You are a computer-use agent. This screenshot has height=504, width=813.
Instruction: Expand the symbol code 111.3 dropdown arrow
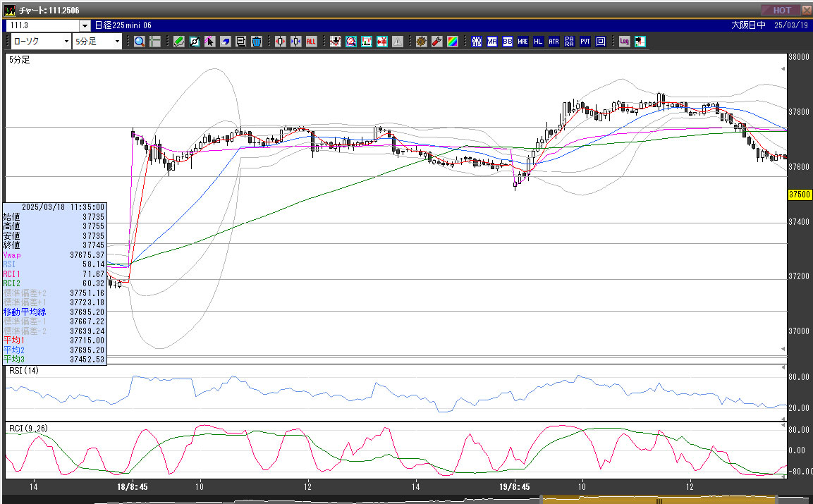point(85,25)
